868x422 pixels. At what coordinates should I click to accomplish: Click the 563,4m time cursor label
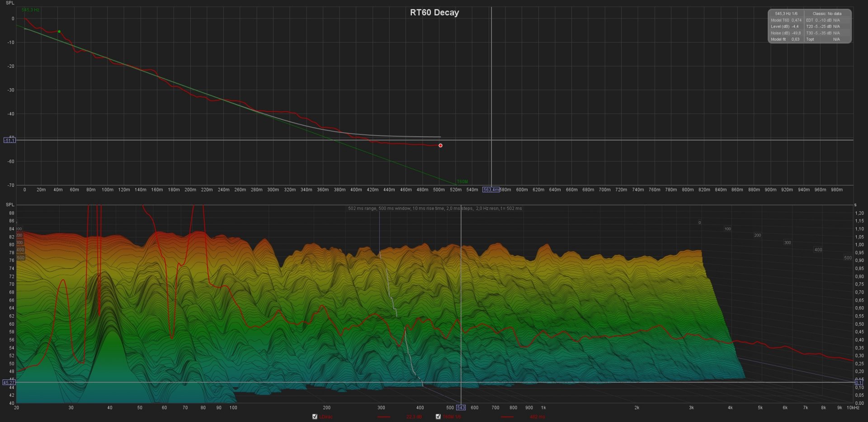click(491, 190)
